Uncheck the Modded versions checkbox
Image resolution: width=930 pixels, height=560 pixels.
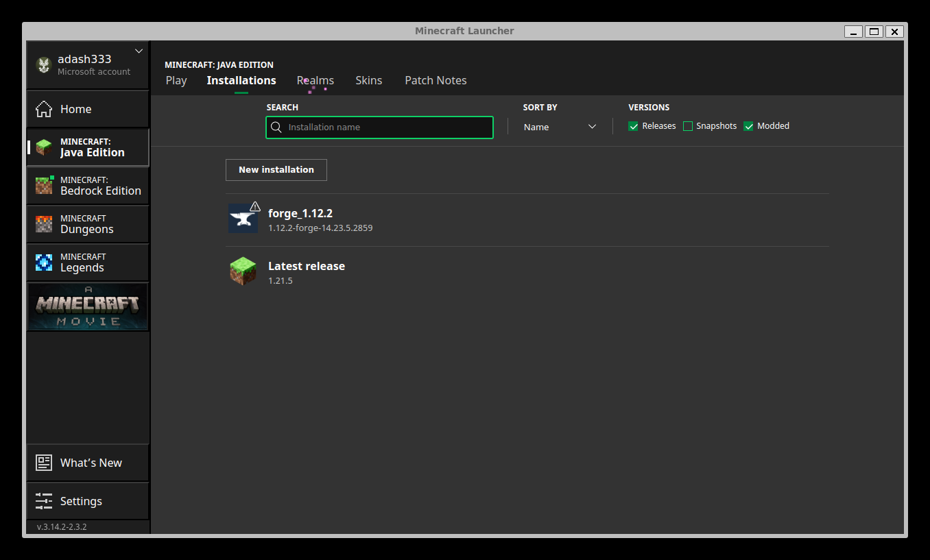coord(748,126)
